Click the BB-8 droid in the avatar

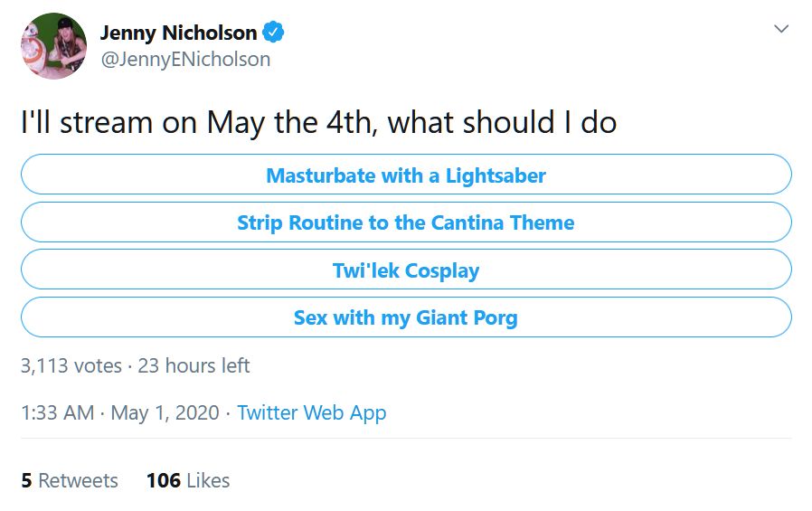(34, 49)
